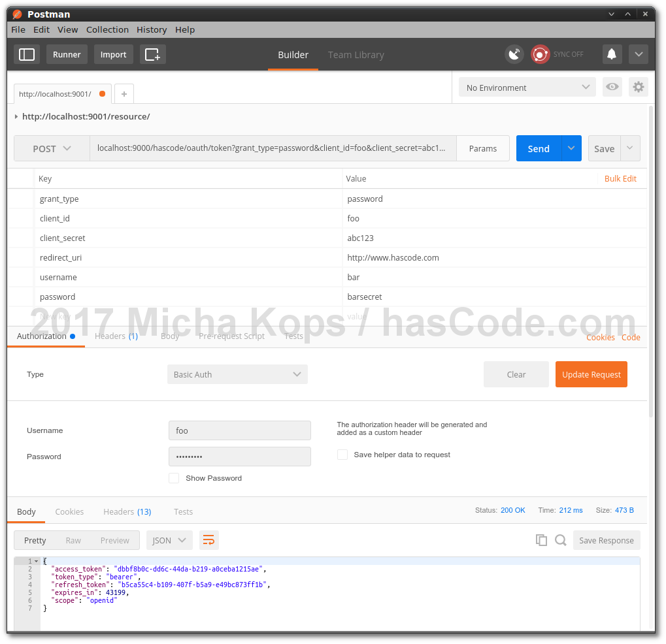The width and height of the screenshot is (666, 644).
Task: Open Bulk Edit for request parameters
Action: pos(620,178)
